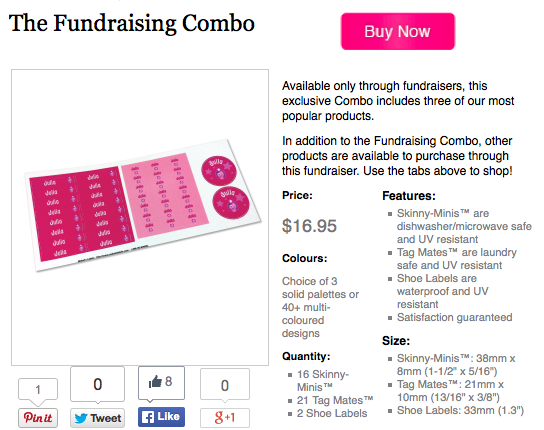
Task: Click the bottom round Julia shoe label
Action: 231,202
